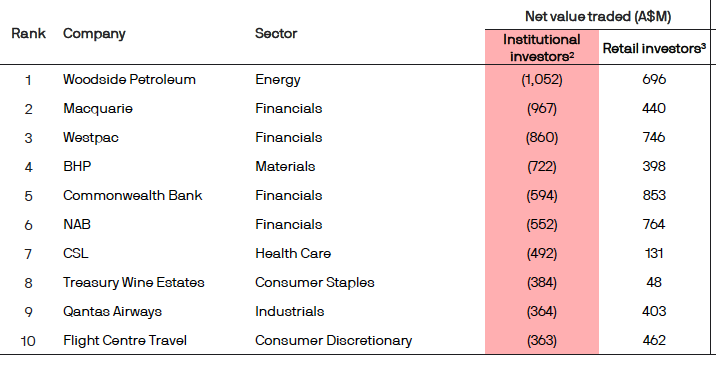
Task: Select the Health Care sector cell
Action: [x=293, y=254]
